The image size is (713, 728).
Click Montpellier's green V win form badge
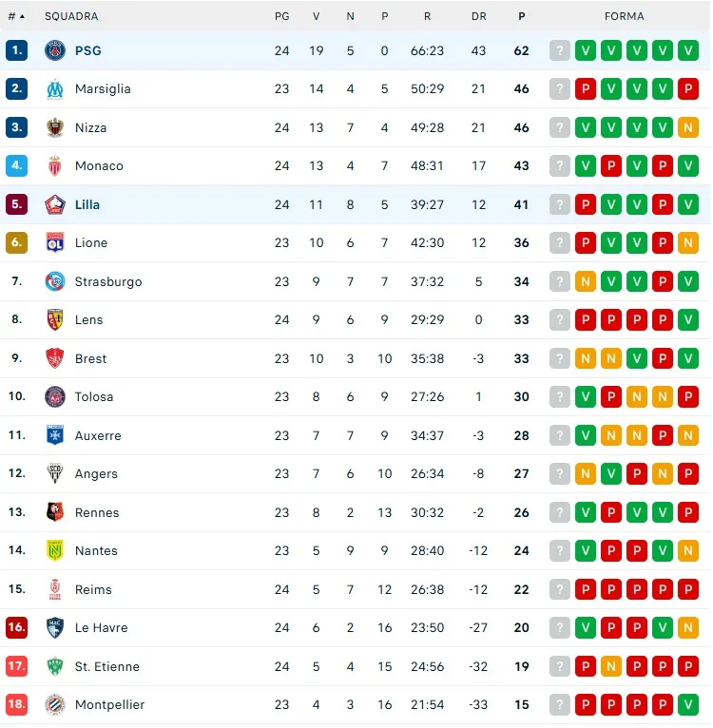pyautogui.click(x=688, y=705)
